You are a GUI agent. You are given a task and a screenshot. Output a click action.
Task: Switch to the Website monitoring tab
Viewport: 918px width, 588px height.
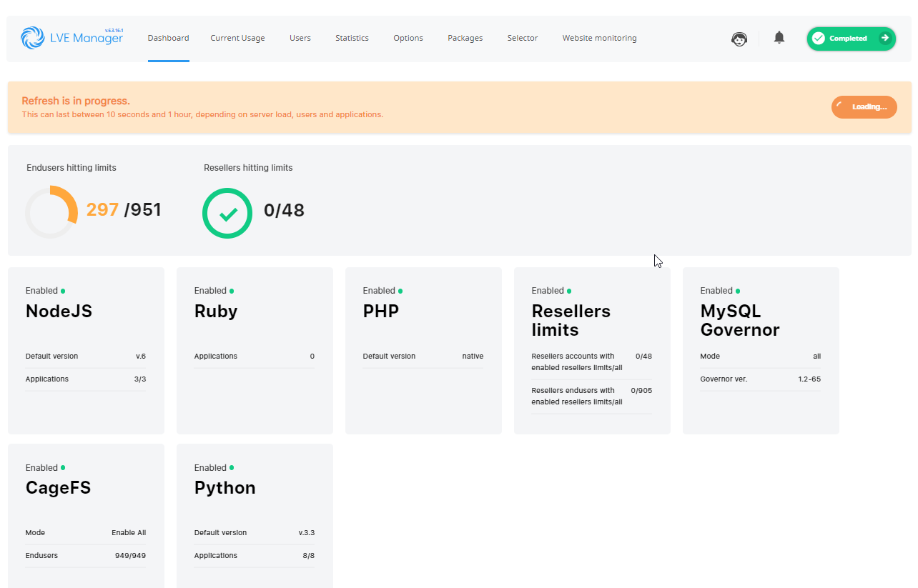pos(599,38)
